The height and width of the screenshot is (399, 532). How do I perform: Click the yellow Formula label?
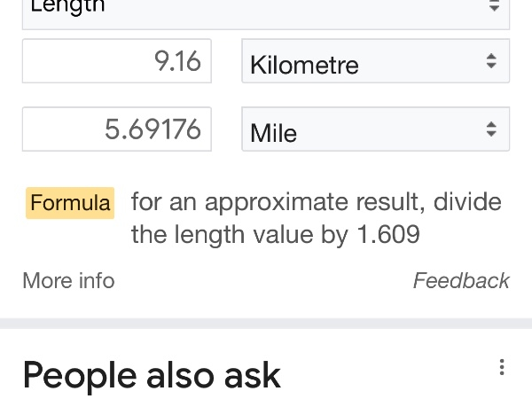[70, 203]
